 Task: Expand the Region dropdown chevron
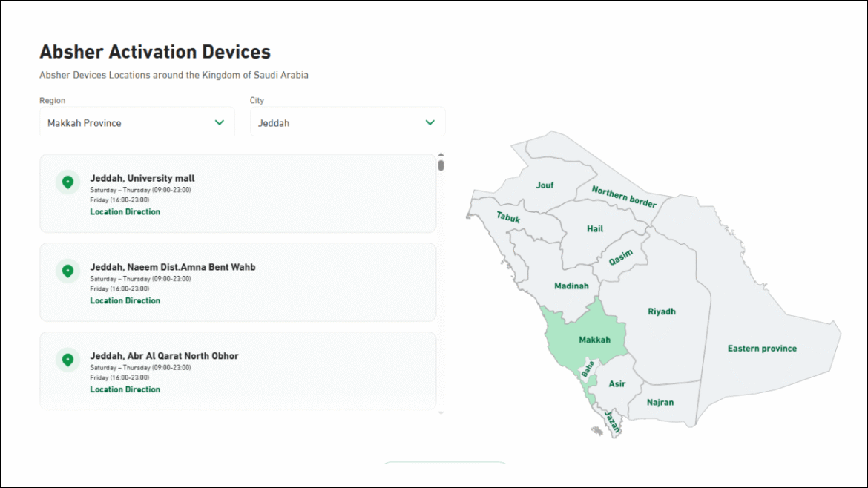coord(220,122)
